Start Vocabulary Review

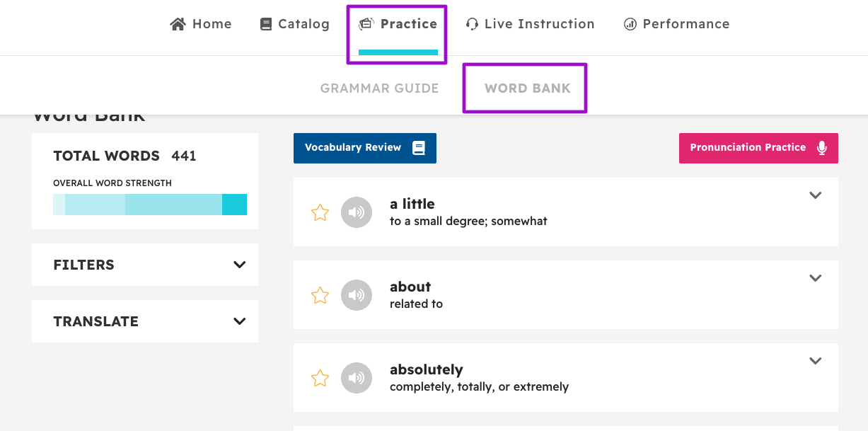[x=365, y=148]
